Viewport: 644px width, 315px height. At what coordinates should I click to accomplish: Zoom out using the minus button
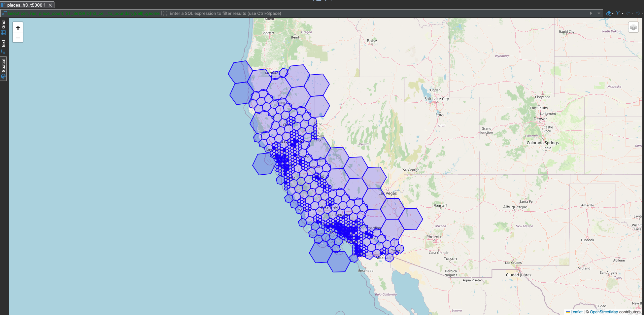[18, 38]
